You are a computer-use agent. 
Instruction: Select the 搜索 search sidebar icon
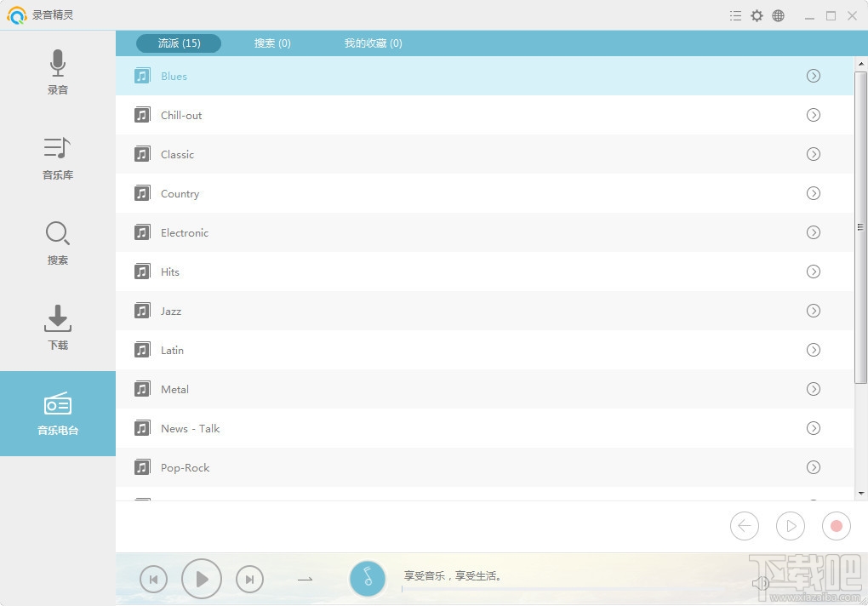click(x=57, y=243)
